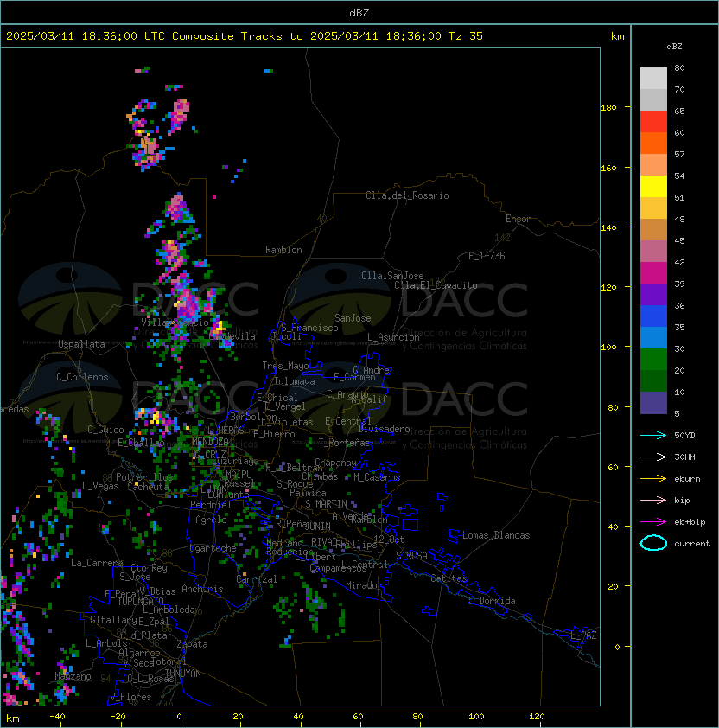The height and width of the screenshot is (728, 719).
Task: Pick the light gray top swatch in dBZ scale
Action: [x=653, y=79]
